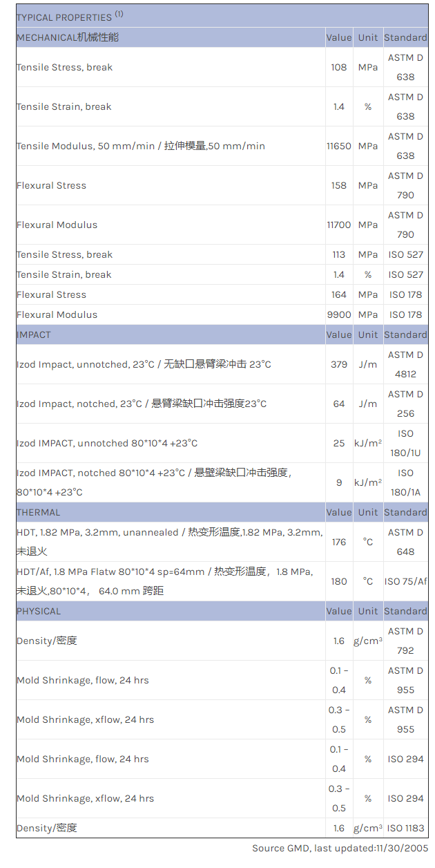Click the 11700 flexural modulus value
This screenshot has height=868, width=435.
click(x=338, y=225)
